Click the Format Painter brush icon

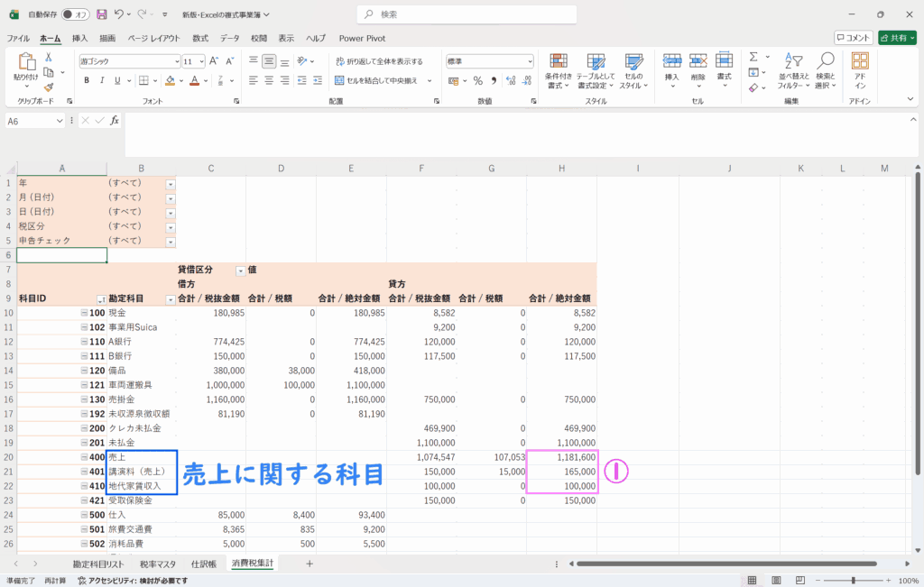(x=49, y=87)
